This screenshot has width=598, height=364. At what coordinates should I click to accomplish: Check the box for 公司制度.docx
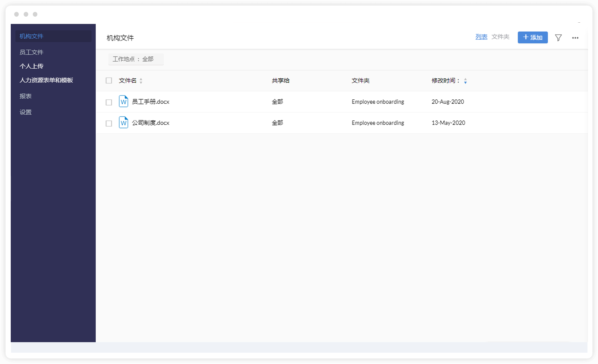click(109, 123)
